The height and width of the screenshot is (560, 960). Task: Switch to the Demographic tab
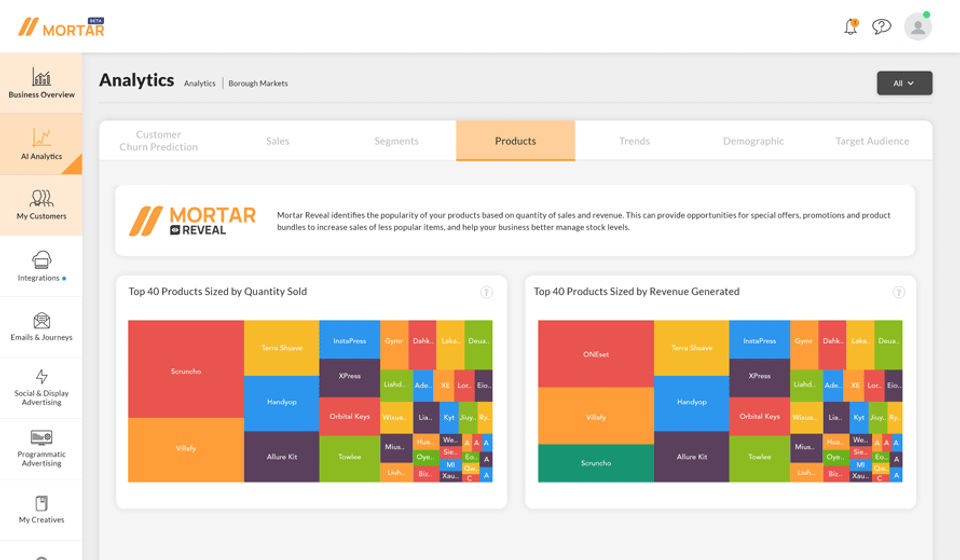coord(753,141)
